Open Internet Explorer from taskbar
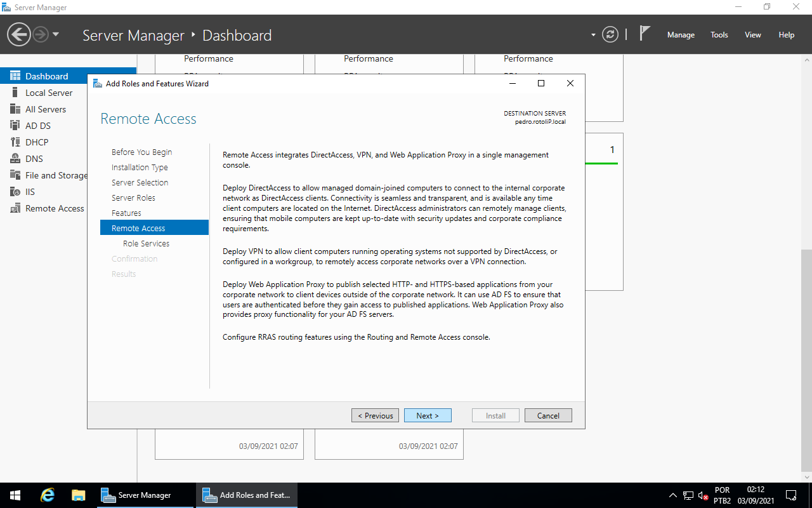Viewport: 812px width, 508px height. (x=48, y=495)
